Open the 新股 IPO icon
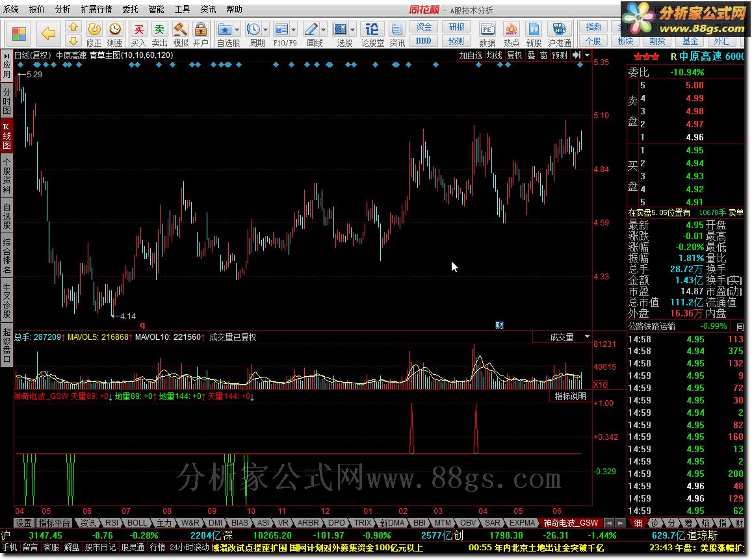The image size is (752, 560). [534, 34]
